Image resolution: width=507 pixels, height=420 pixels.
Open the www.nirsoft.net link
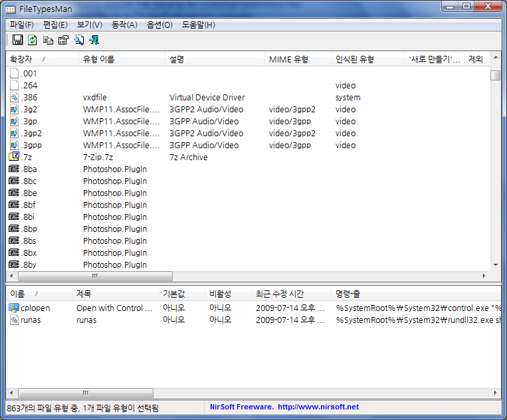click(x=318, y=407)
